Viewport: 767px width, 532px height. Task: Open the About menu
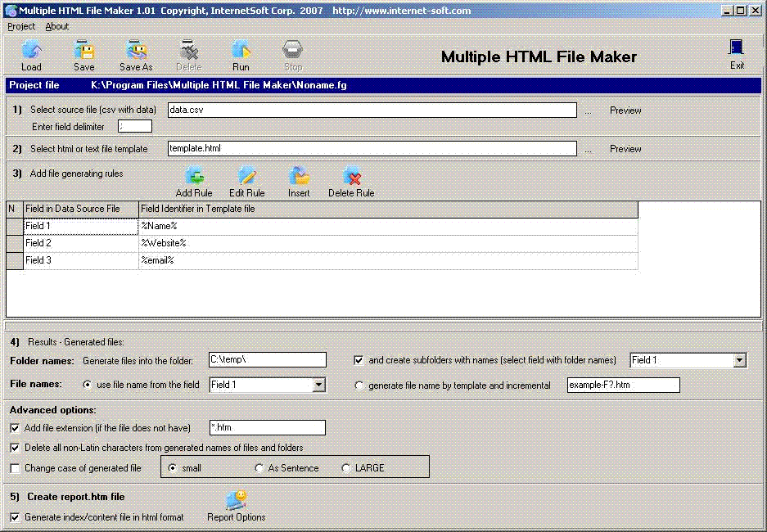[x=56, y=26]
